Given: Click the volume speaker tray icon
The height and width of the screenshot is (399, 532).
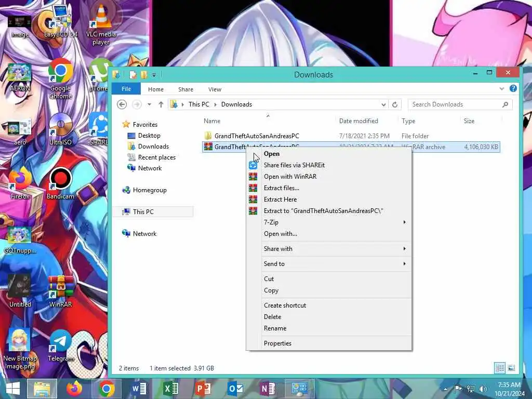Looking at the screenshot, I should click(x=483, y=389).
